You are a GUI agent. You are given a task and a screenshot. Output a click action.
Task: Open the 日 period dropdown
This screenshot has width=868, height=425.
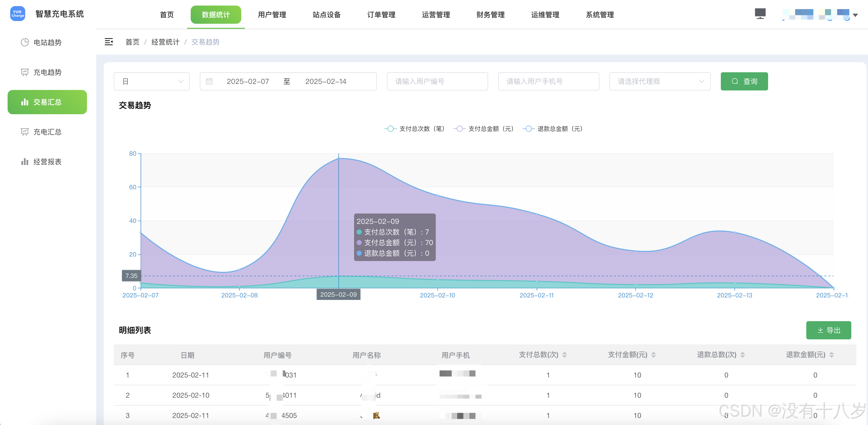click(x=152, y=82)
